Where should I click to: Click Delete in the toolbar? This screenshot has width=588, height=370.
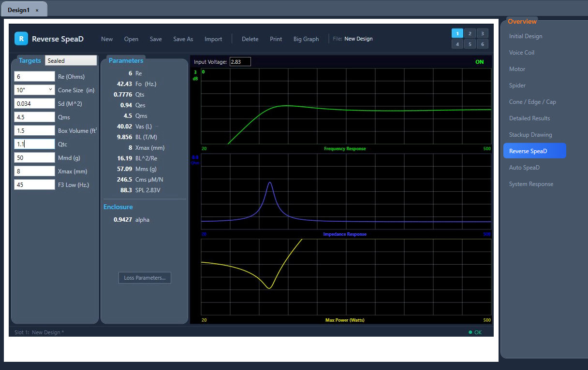click(250, 39)
